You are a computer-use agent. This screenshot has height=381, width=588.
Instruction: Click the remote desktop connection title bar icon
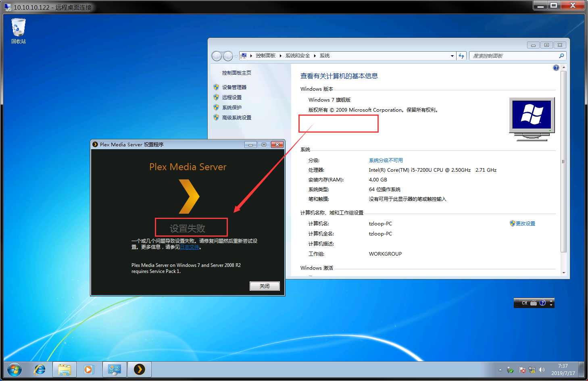pos(7,7)
